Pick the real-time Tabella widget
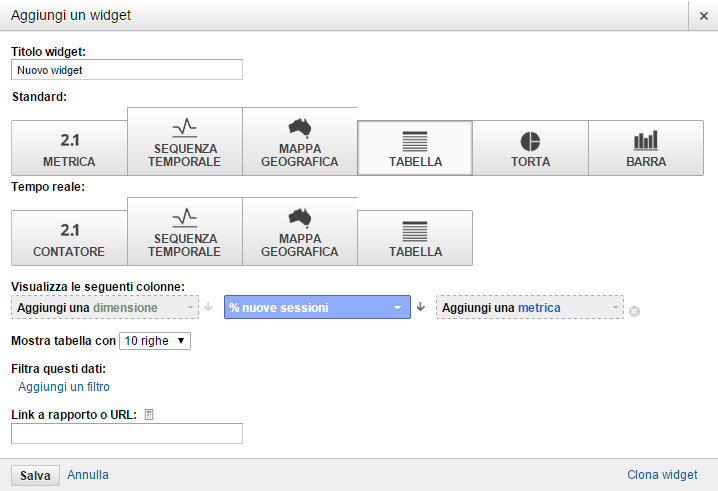Viewport: 718px width, 491px height. coord(415,238)
